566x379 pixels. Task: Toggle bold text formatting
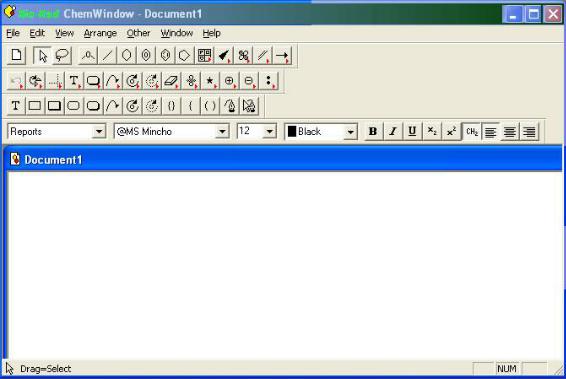pyautogui.click(x=373, y=131)
